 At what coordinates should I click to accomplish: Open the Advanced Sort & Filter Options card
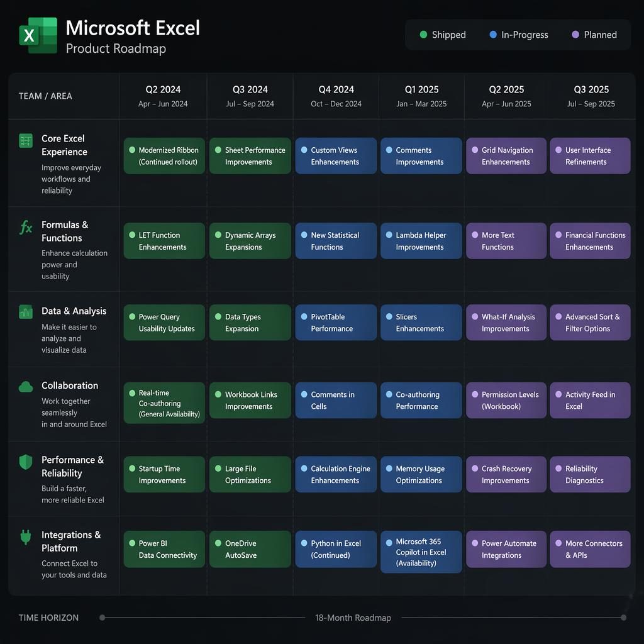[x=590, y=323]
